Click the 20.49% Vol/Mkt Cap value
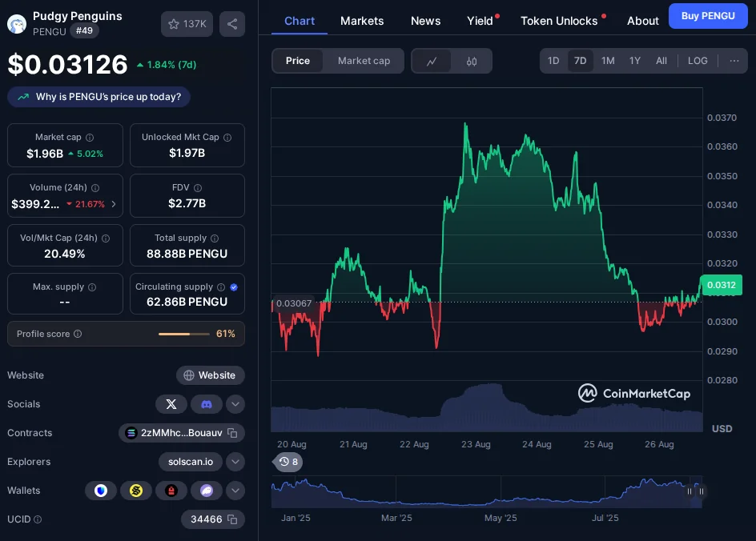Viewport: 756px width, 541px height. (x=65, y=254)
